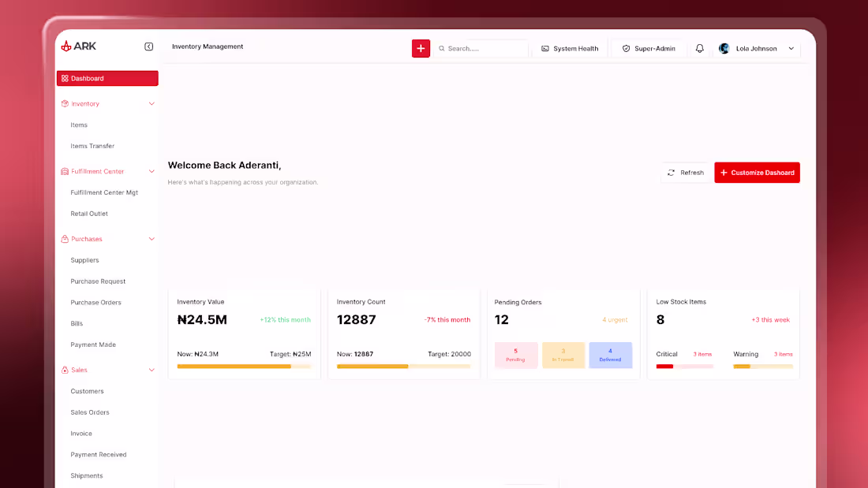Click the Inventory box icon
Image resolution: width=868 pixels, height=488 pixels.
[65, 103]
